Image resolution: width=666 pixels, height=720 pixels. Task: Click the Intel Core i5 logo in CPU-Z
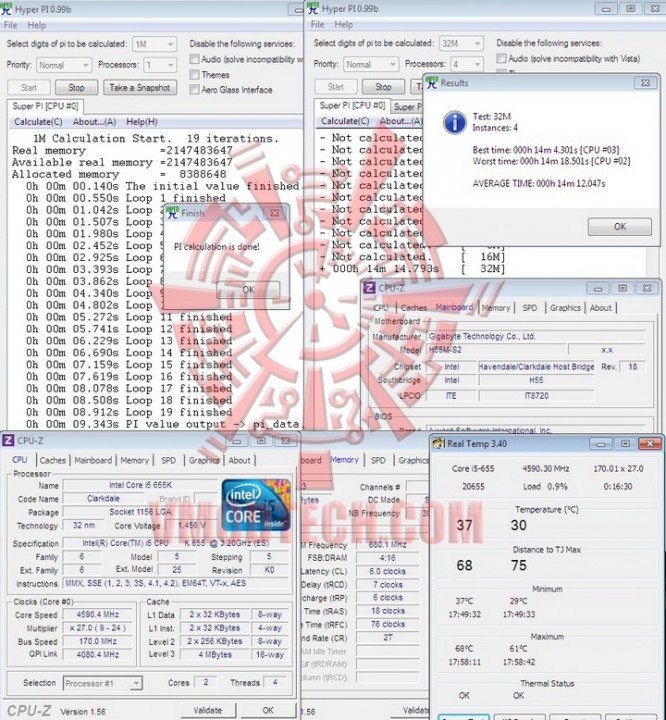point(256,505)
